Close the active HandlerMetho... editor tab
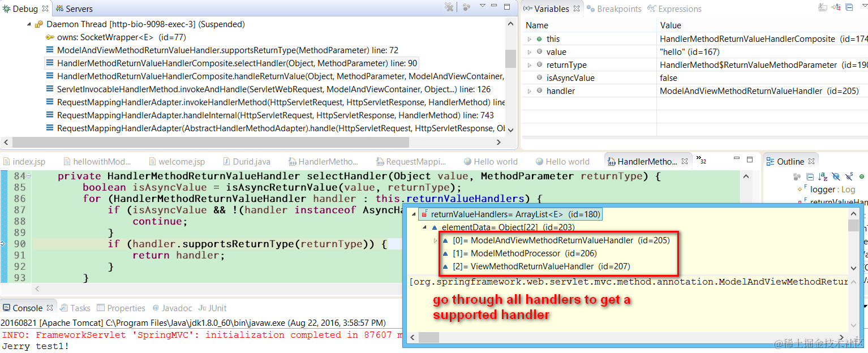Viewport: 868px width, 353px height. [x=684, y=162]
